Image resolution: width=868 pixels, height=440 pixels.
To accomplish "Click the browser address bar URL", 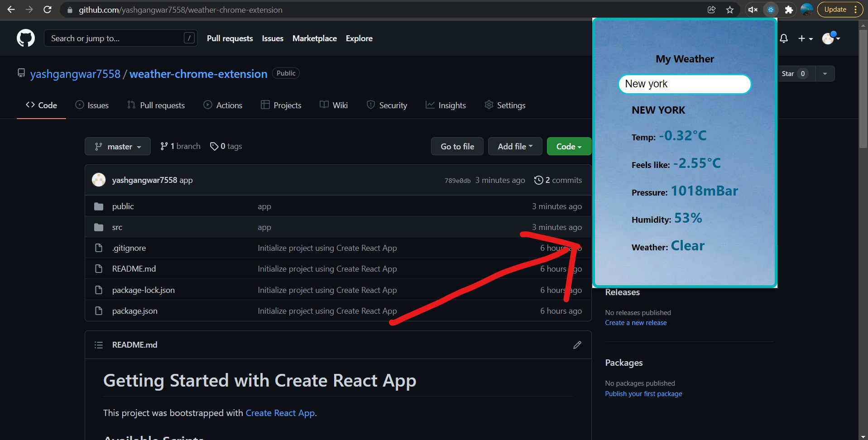I will pyautogui.click(x=181, y=10).
